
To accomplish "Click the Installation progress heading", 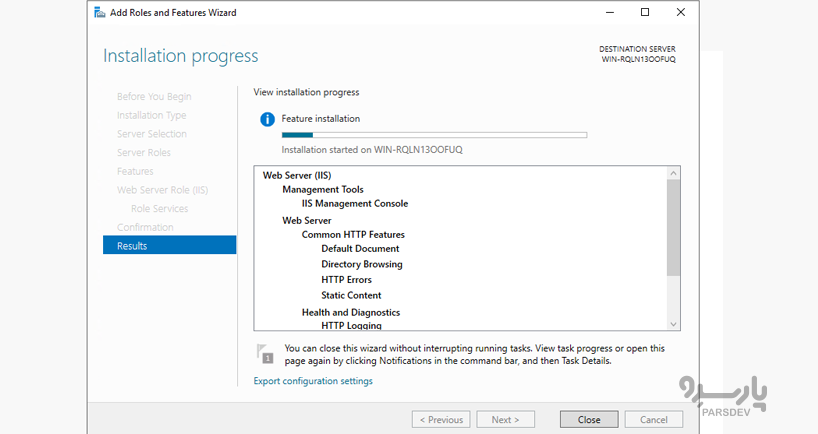I will point(181,56).
